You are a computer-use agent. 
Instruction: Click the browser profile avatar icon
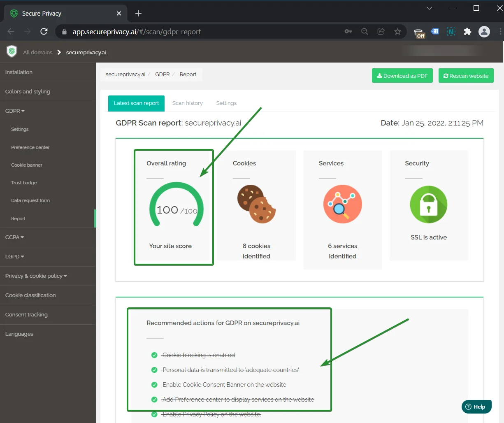click(484, 31)
